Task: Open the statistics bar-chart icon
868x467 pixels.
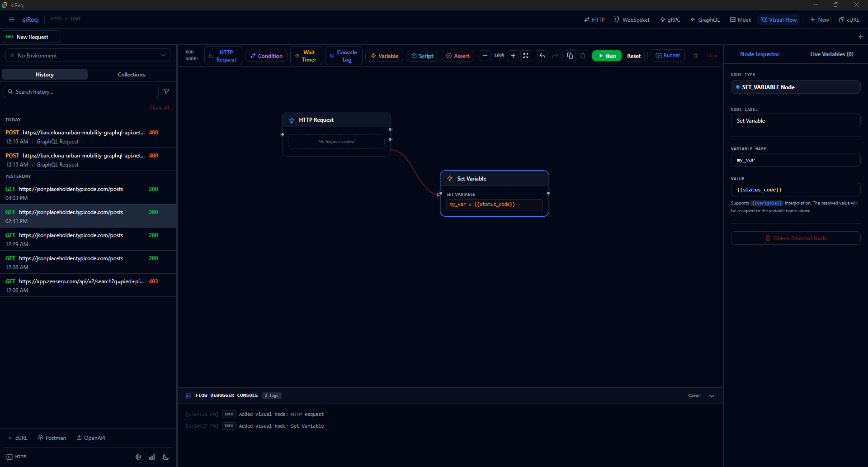Action: pos(152,457)
